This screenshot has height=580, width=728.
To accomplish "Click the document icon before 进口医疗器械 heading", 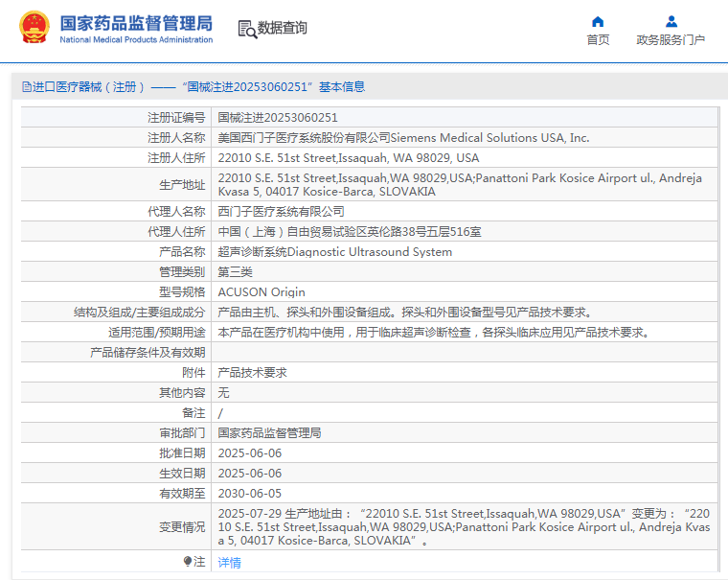I will [x=26, y=87].
